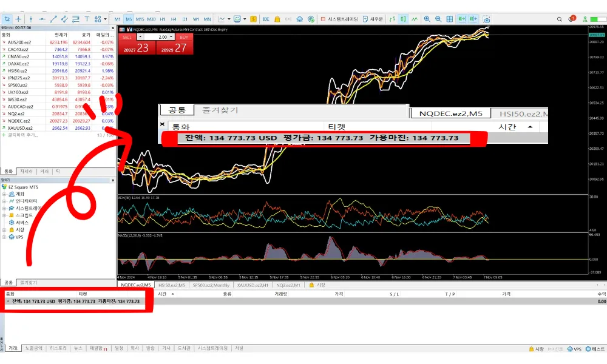Click SELL on one-click trading panel
This screenshot has width=607, height=364.
[x=137, y=44]
